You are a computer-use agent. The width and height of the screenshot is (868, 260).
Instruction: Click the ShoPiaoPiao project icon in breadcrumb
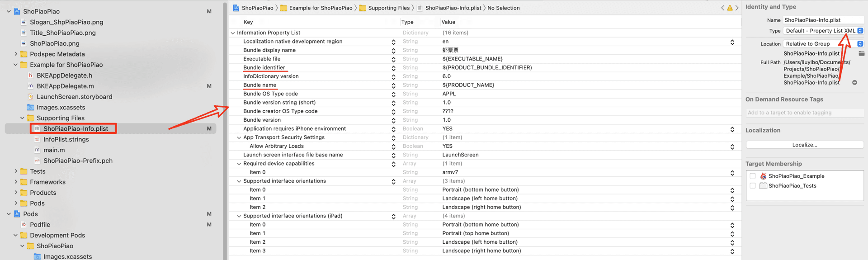(236, 8)
